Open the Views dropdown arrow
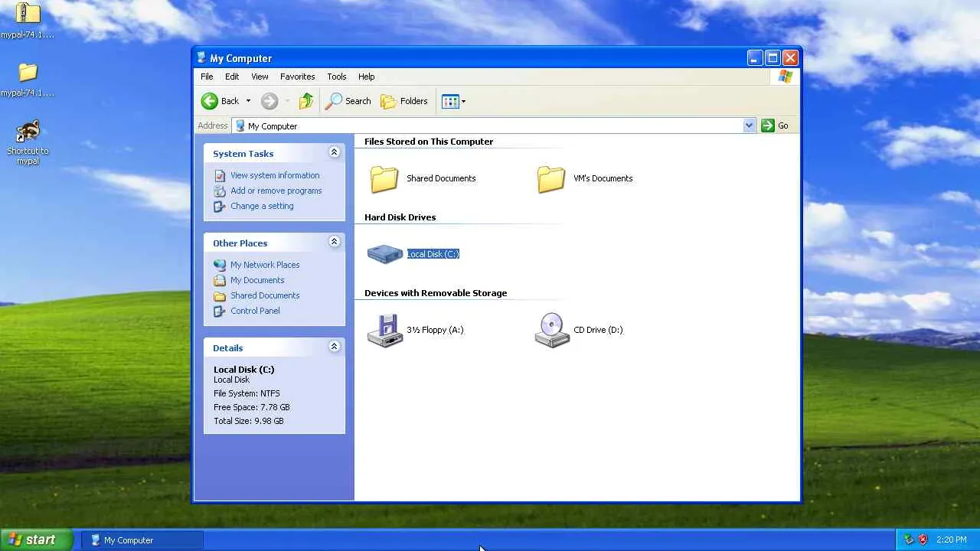This screenshot has height=551, width=980. 463,101
